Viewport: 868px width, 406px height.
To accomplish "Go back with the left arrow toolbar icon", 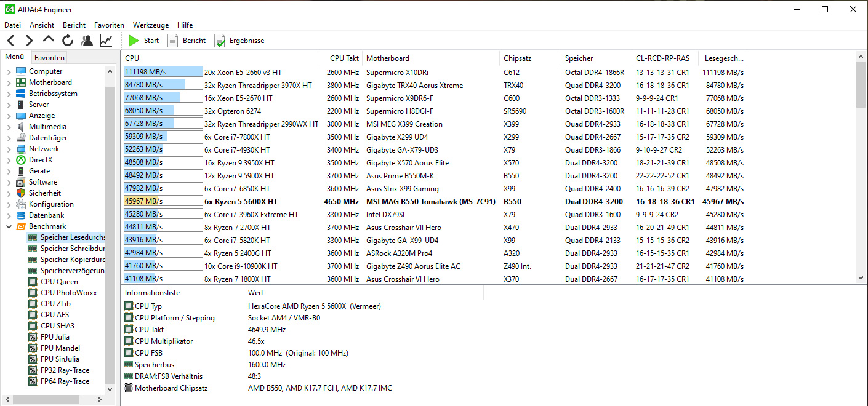I will [x=11, y=41].
